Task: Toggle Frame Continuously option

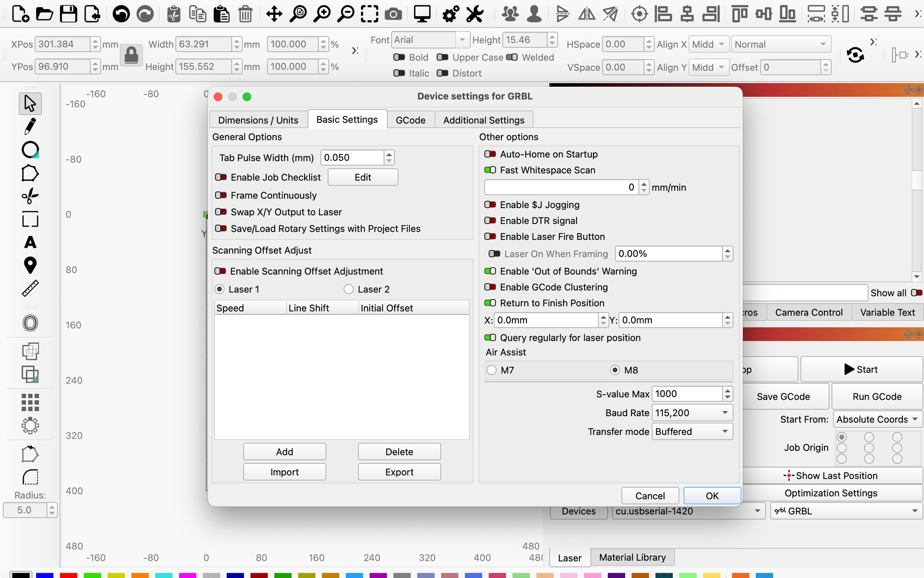Action: [221, 196]
